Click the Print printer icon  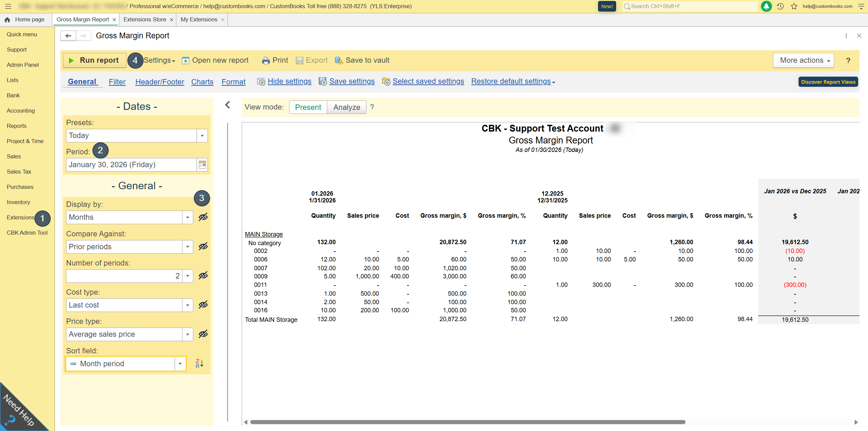[x=265, y=60]
